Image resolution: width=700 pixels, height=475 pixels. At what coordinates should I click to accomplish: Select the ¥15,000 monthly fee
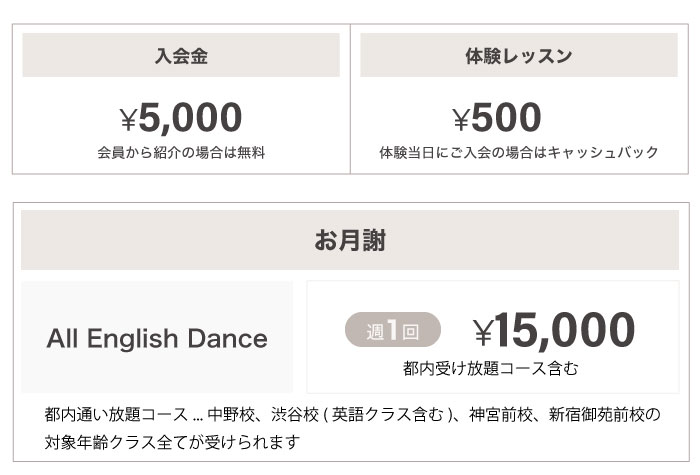click(554, 330)
